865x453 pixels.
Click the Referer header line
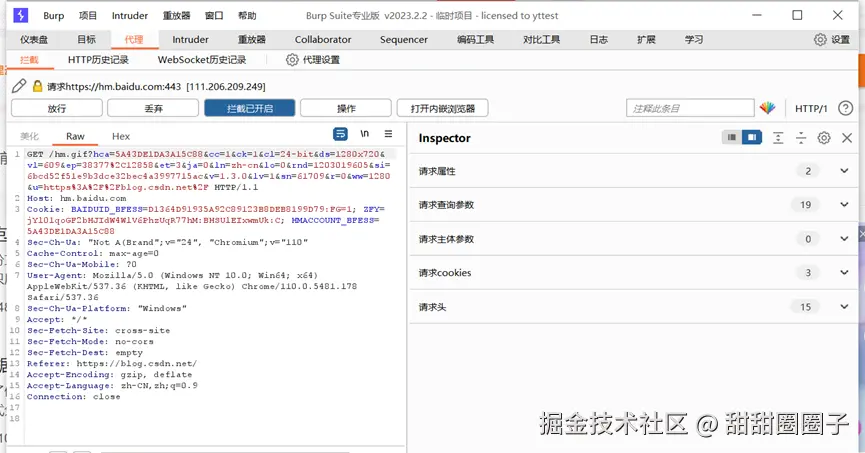[112, 364]
